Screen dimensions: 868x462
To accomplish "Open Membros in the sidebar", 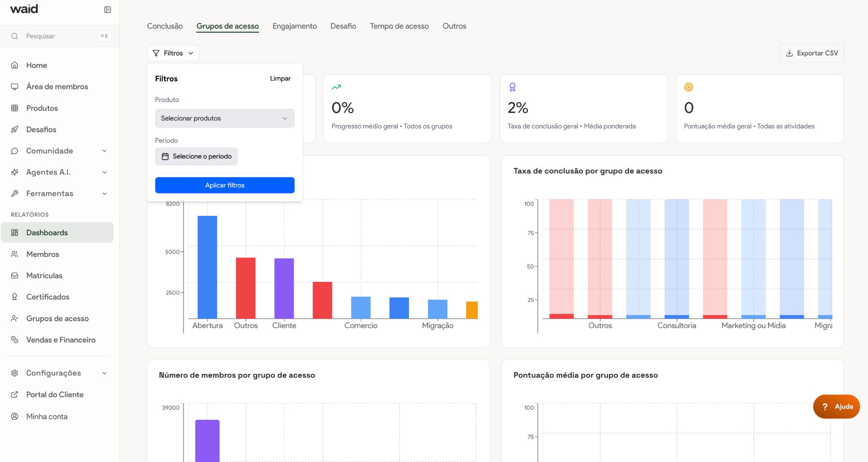I will 57,254.
